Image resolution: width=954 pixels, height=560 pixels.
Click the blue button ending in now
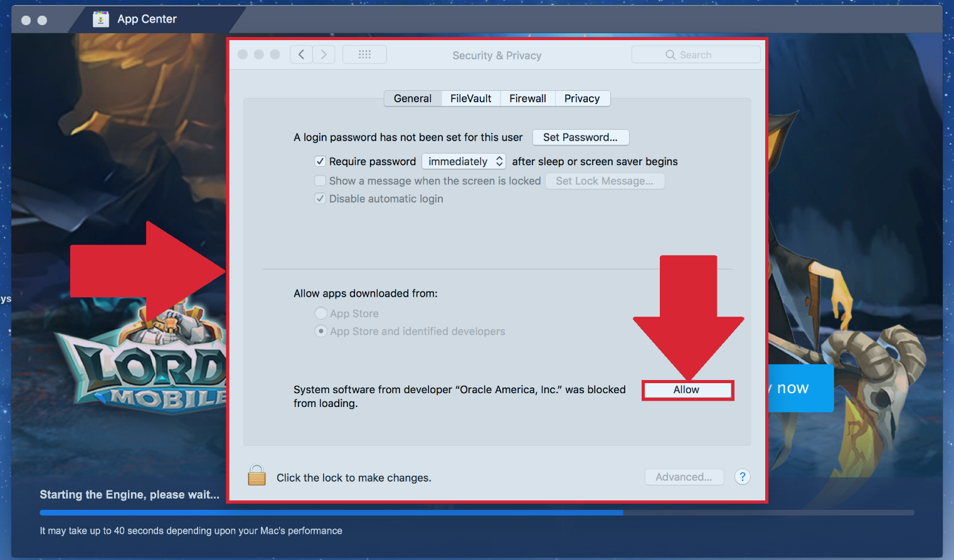tap(801, 388)
